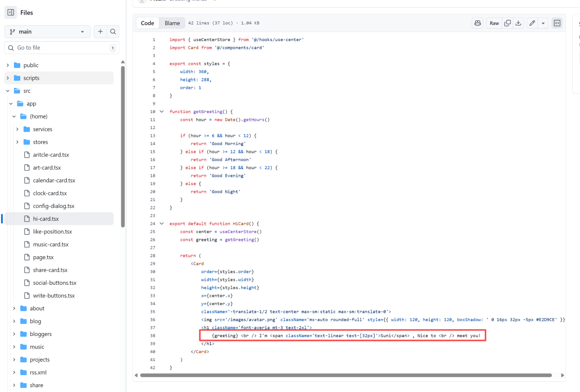Select the Code tab
The image size is (580, 392).
click(147, 23)
